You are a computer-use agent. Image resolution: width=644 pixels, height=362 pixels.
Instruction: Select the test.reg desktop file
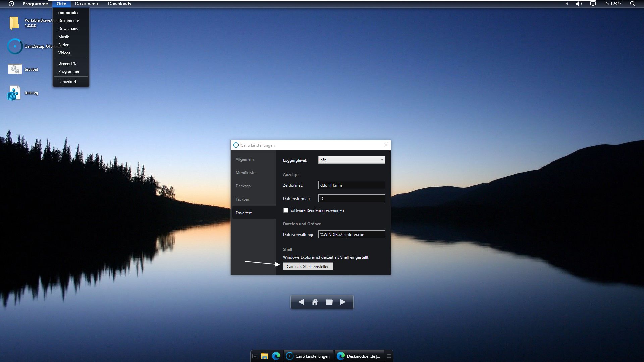coord(22,93)
